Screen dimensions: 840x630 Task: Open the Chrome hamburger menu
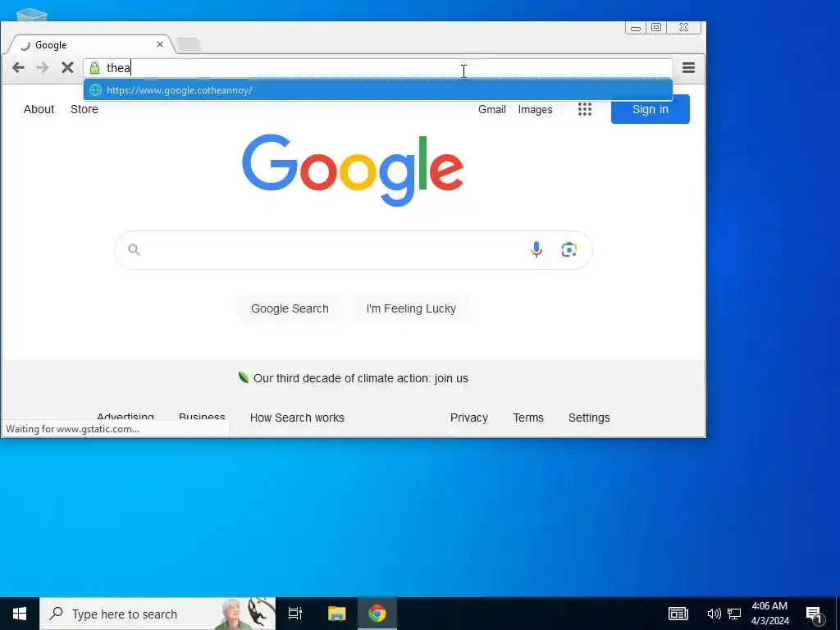(x=688, y=67)
